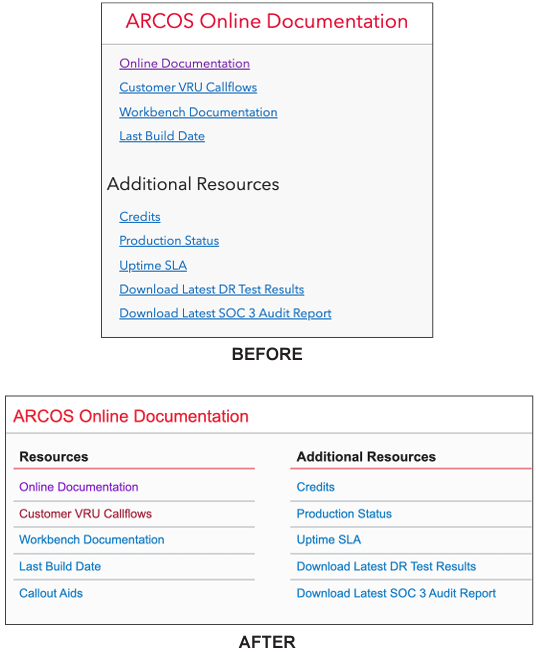
Task: Open purple Online Documentation link in AFTER panel
Action: pyautogui.click(x=79, y=487)
